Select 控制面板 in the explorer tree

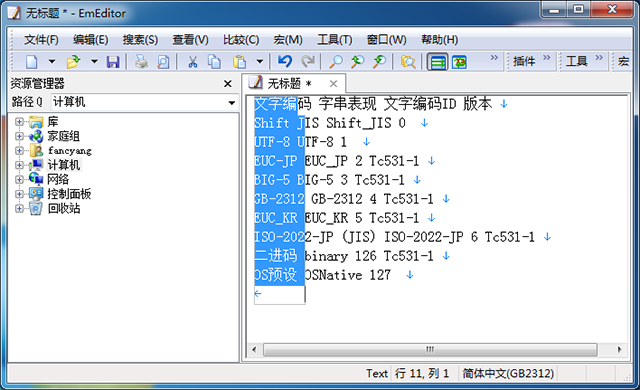[x=69, y=194]
